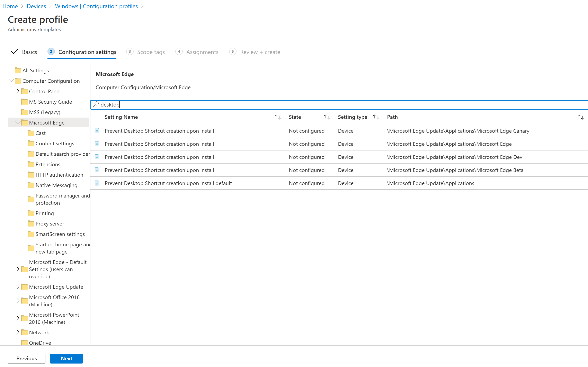Click the search magnifier icon
The width and height of the screenshot is (588, 367).
coord(96,104)
